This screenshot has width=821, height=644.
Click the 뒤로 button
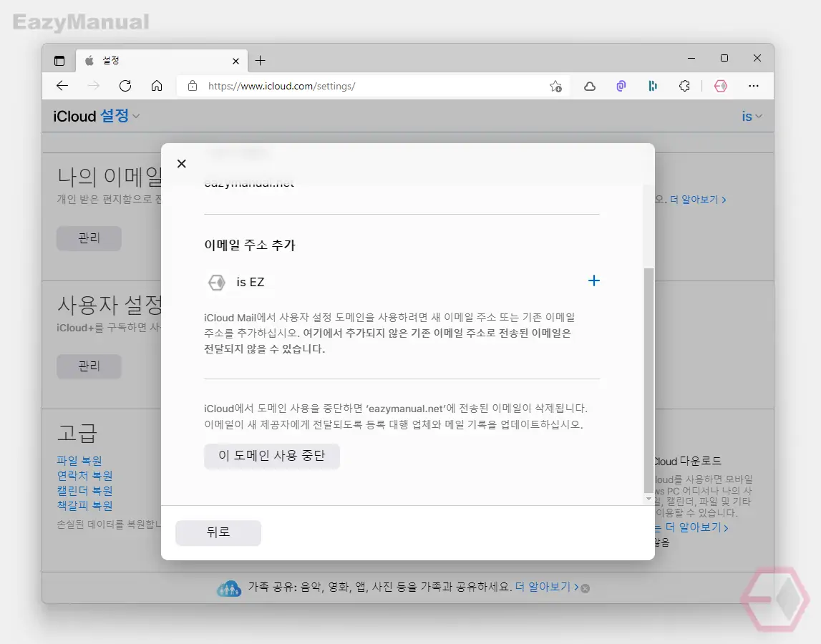[218, 532]
